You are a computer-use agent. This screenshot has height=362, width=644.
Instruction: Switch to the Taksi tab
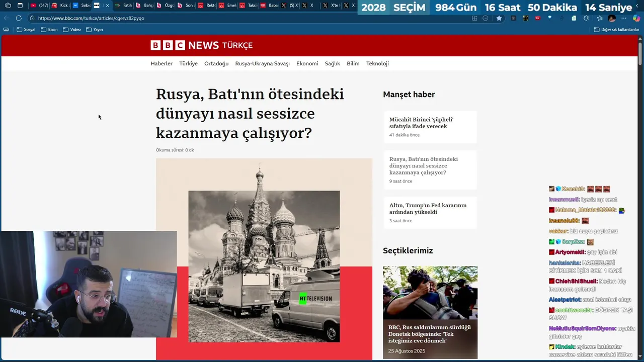pos(249,6)
